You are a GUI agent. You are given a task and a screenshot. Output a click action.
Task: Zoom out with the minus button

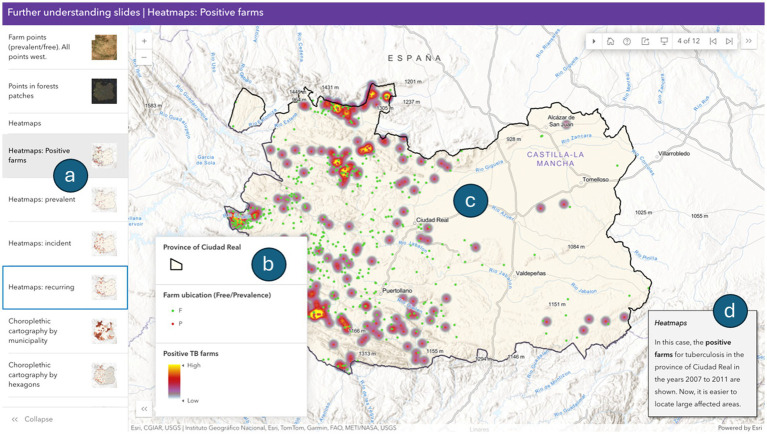144,57
